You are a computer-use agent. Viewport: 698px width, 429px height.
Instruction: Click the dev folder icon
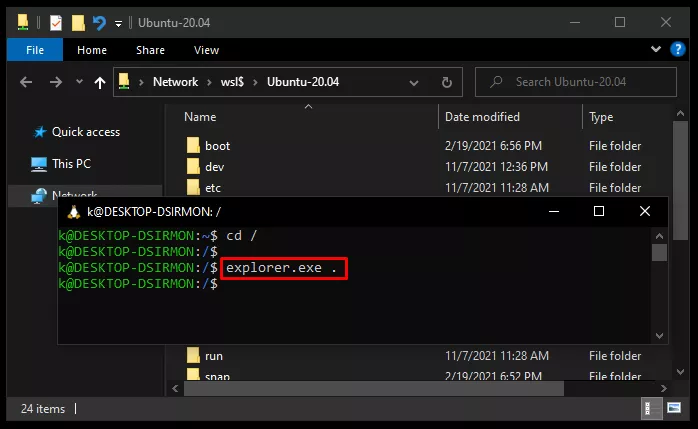(x=193, y=166)
